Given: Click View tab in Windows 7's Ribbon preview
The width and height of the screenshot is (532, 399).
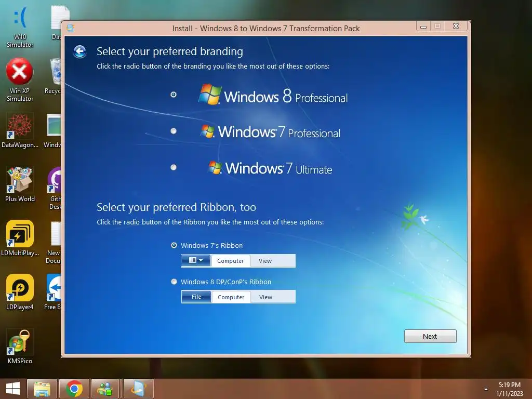Looking at the screenshot, I should 265,261.
